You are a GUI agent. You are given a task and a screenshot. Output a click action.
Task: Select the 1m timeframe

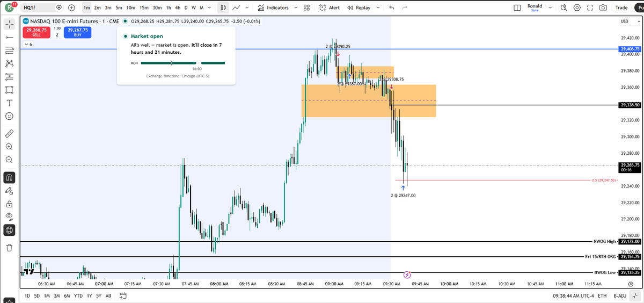click(87, 8)
